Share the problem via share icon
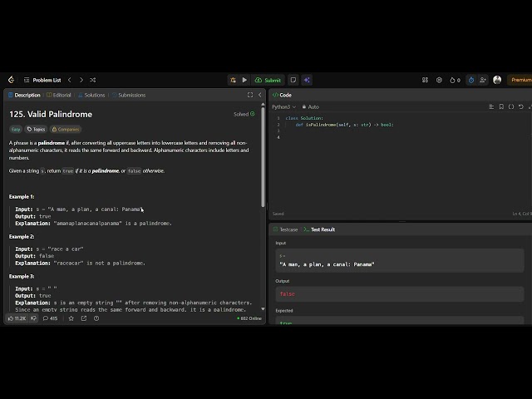Viewport: 532px width, 399px height. point(84,318)
